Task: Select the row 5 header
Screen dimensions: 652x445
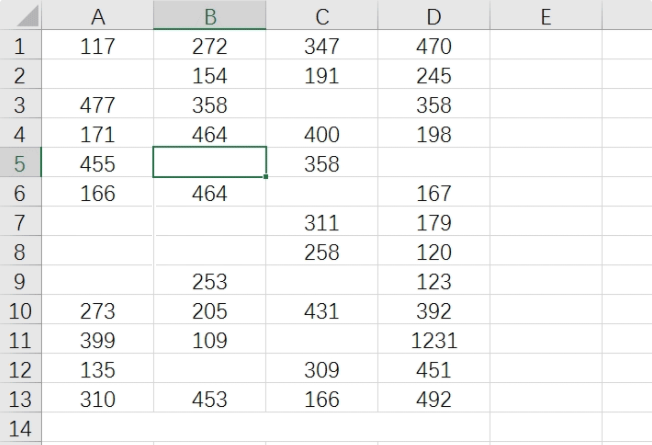Action: (x=21, y=164)
